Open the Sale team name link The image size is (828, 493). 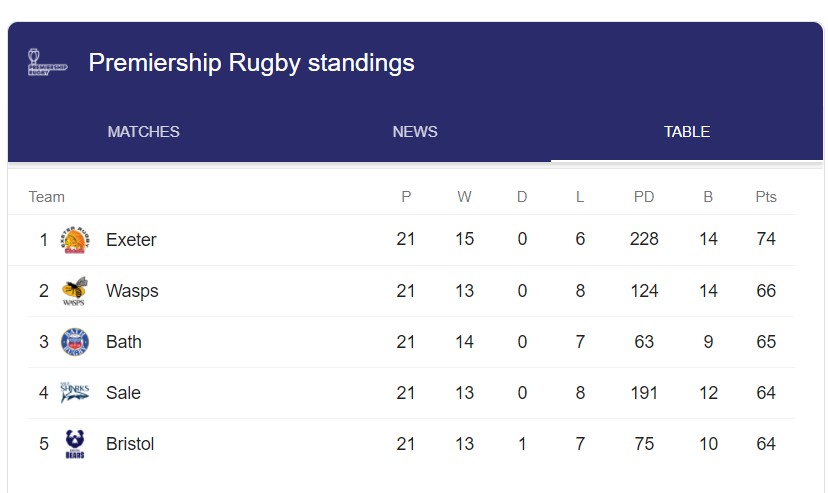pos(123,393)
